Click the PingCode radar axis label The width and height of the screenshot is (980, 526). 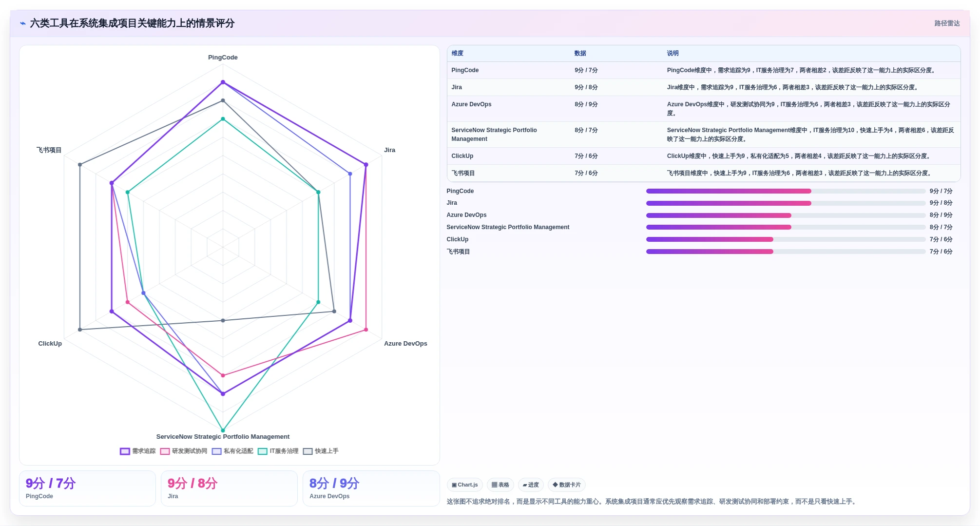(x=223, y=58)
